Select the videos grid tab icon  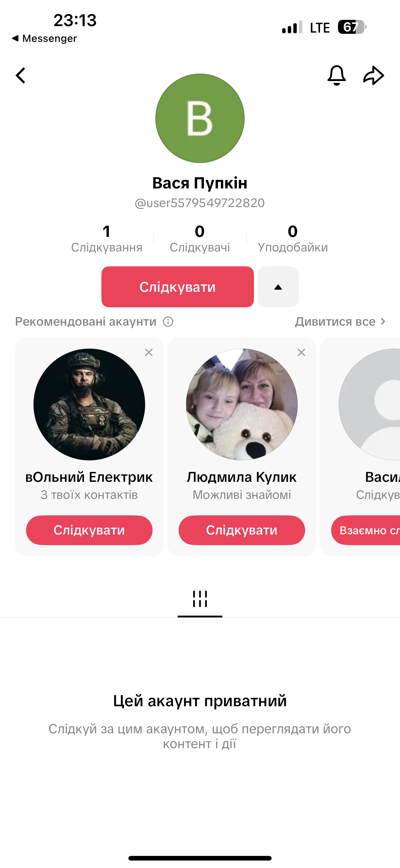[200, 599]
